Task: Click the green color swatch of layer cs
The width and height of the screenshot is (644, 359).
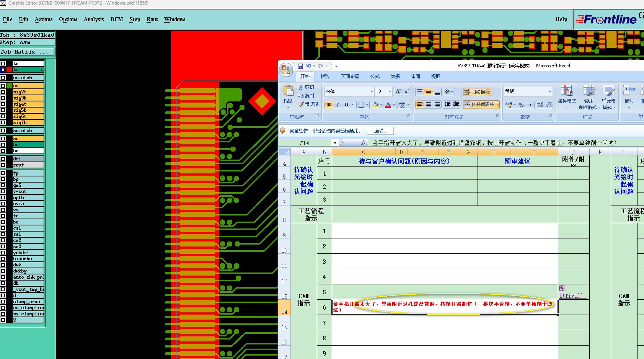Action: click(9, 86)
